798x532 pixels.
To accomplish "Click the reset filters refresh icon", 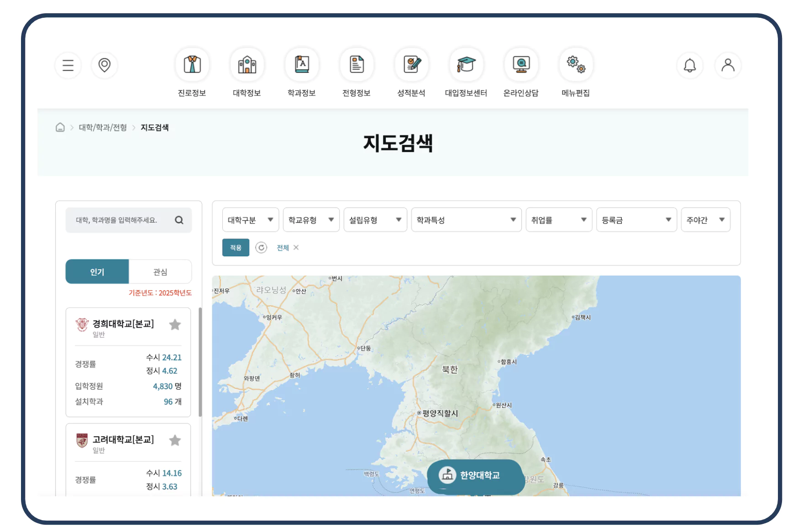I will coord(261,247).
